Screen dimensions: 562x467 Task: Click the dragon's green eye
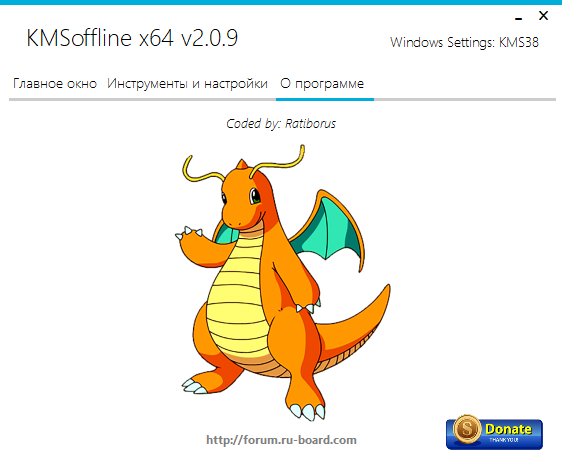point(255,196)
